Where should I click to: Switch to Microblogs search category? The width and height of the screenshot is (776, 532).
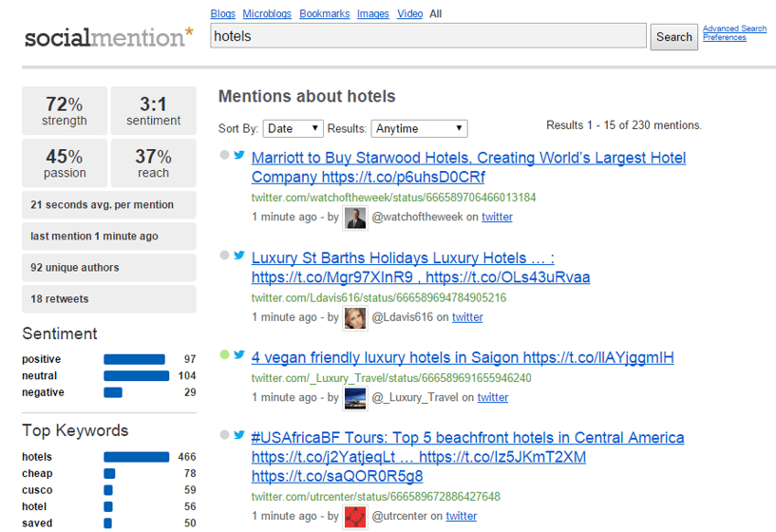click(x=267, y=14)
